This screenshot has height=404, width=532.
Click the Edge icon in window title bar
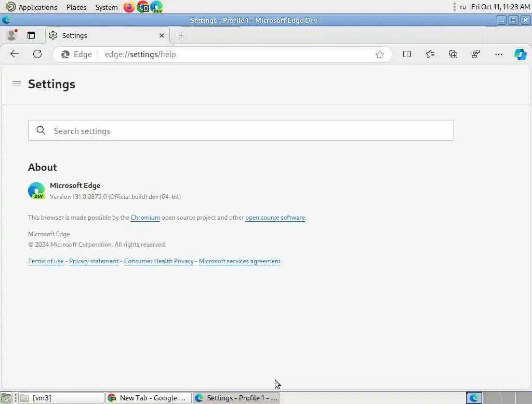tap(6, 20)
